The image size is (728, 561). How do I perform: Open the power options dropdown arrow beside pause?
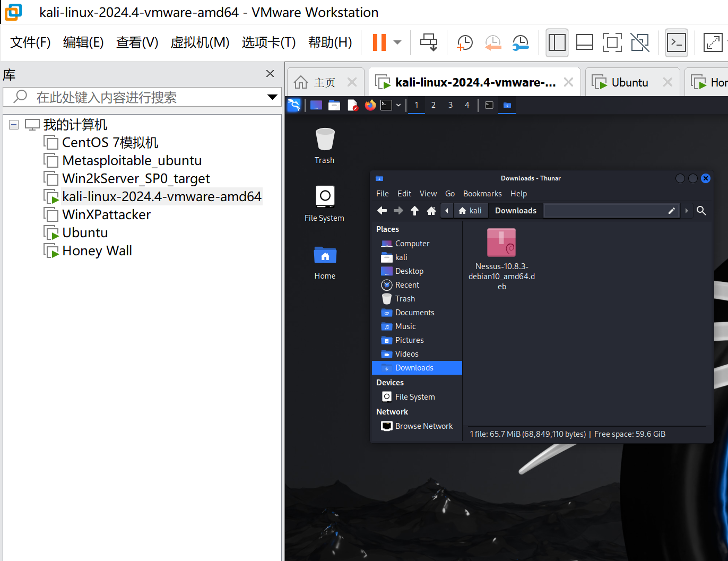coord(397,42)
